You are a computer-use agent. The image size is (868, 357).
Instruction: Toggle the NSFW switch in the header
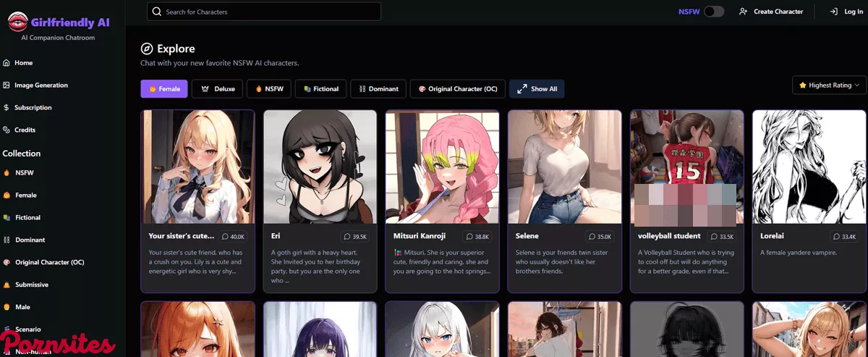(713, 12)
